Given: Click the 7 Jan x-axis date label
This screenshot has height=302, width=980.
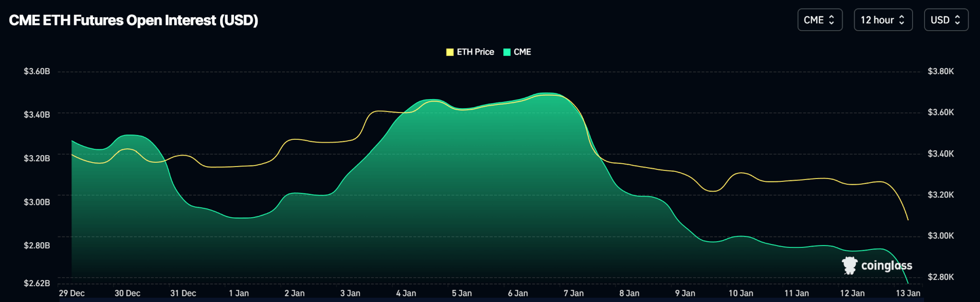Looking at the screenshot, I should tap(573, 293).
